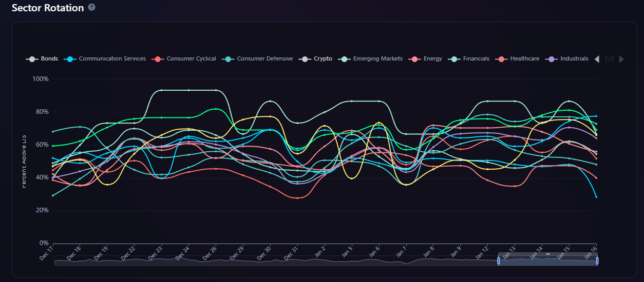The image size is (644, 282).
Task: Toggle Consumer Defensive legend entry
Action: [258, 59]
